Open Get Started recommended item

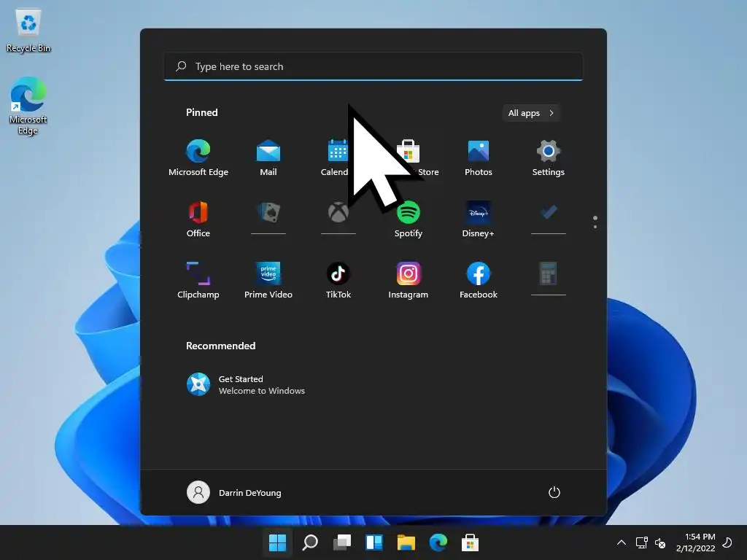246,385
